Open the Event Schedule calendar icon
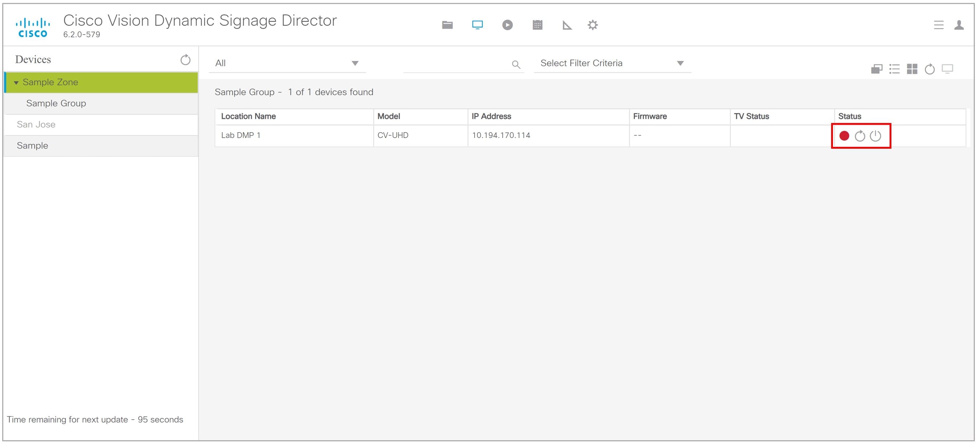980x445 pixels. pos(537,25)
